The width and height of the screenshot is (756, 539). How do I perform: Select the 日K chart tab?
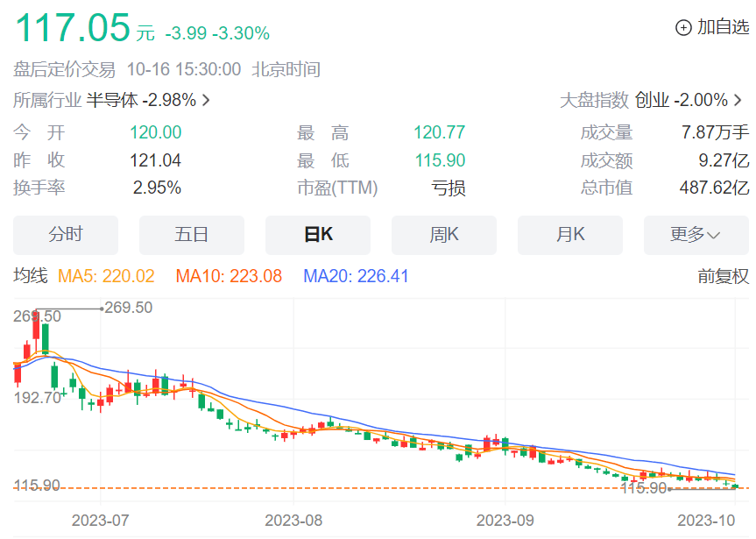point(318,235)
